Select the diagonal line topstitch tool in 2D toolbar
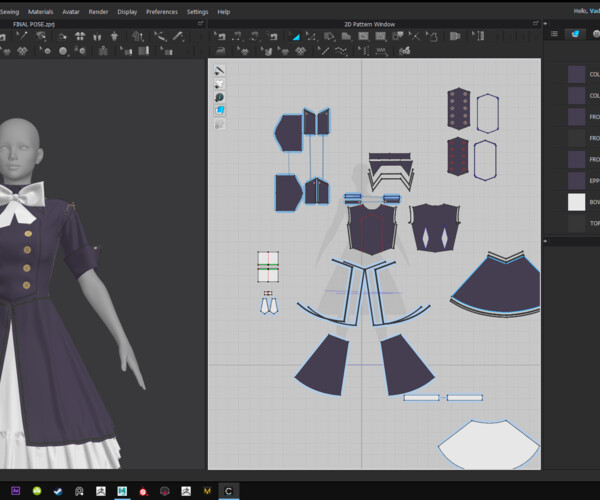600x500 pixels. point(323,50)
